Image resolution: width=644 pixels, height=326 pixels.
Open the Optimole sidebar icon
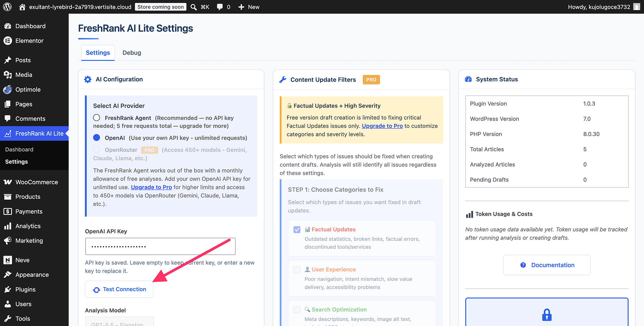pyautogui.click(x=8, y=89)
